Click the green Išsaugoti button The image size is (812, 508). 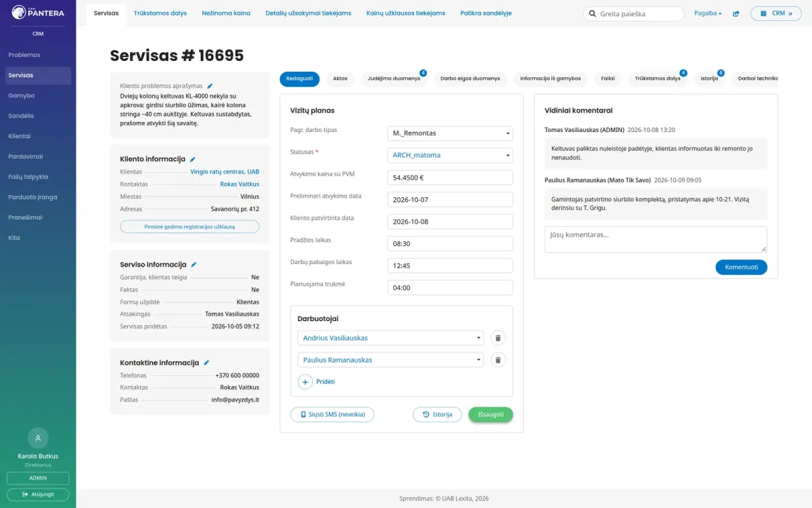[x=491, y=415]
